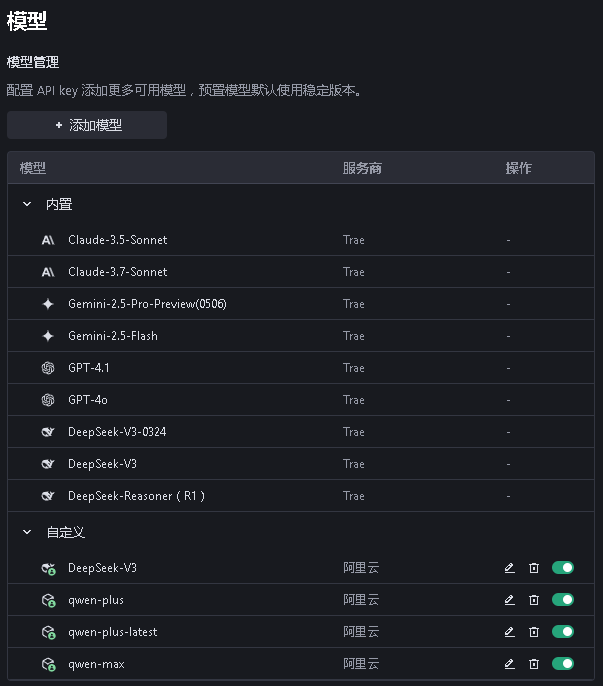603x686 pixels.
Task: Edit the qwen-plus-latest model
Action: (510, 632)
